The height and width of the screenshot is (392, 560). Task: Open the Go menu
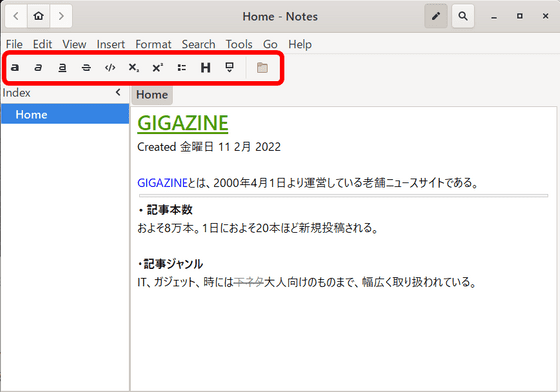[270, 44]
